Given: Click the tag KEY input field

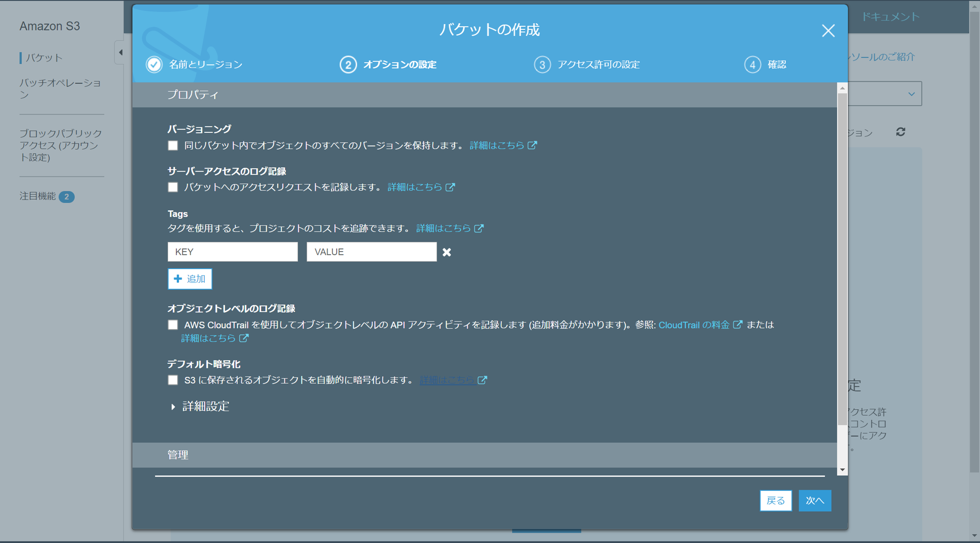Looking at the screenshot, I should click(232, 252).
